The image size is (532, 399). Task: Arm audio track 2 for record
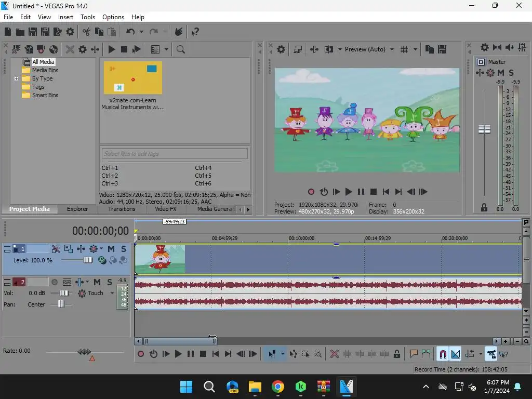click(x=54, y=282)
